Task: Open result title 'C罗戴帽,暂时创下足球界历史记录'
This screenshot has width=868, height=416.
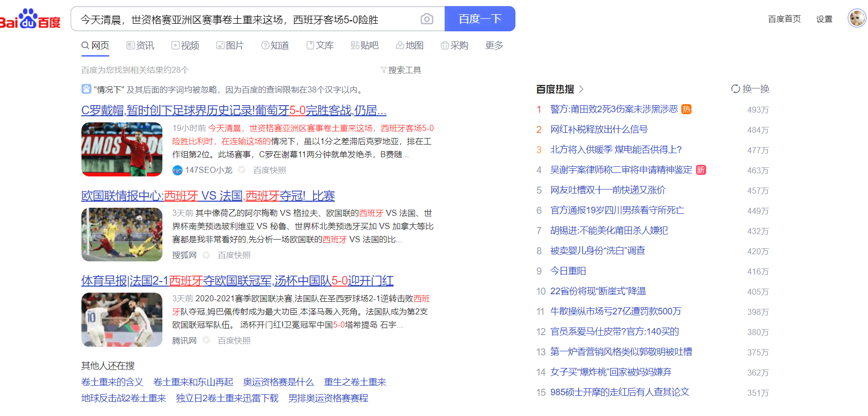Action: coord(234,110)
